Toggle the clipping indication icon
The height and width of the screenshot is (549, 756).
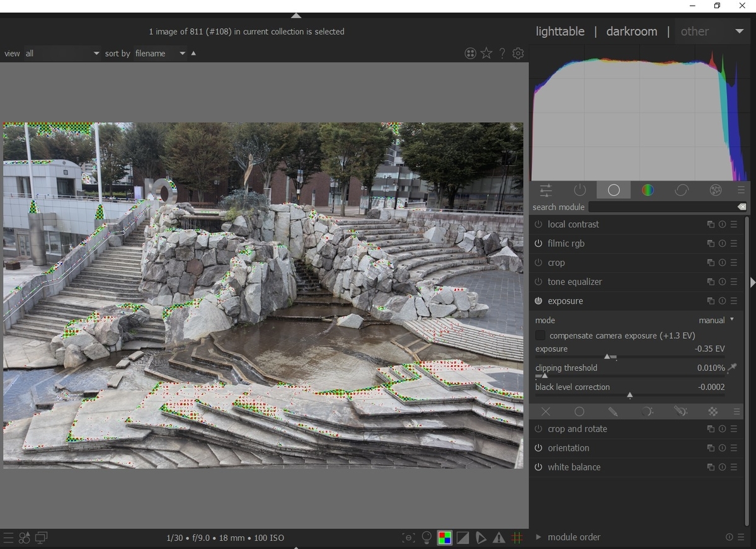tap(463, 538)
